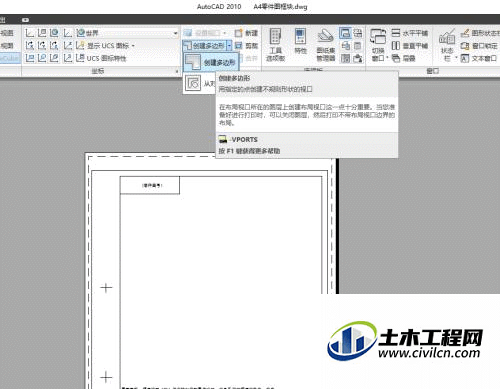Choose the UCS Origin tool icon
500x389 pixels.
[x=68, y=33]
